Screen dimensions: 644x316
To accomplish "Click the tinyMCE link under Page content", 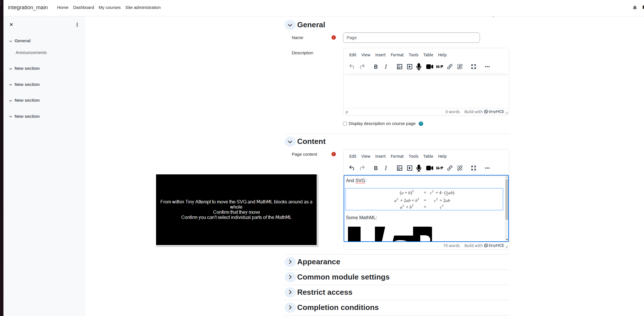I will [494, 246].
